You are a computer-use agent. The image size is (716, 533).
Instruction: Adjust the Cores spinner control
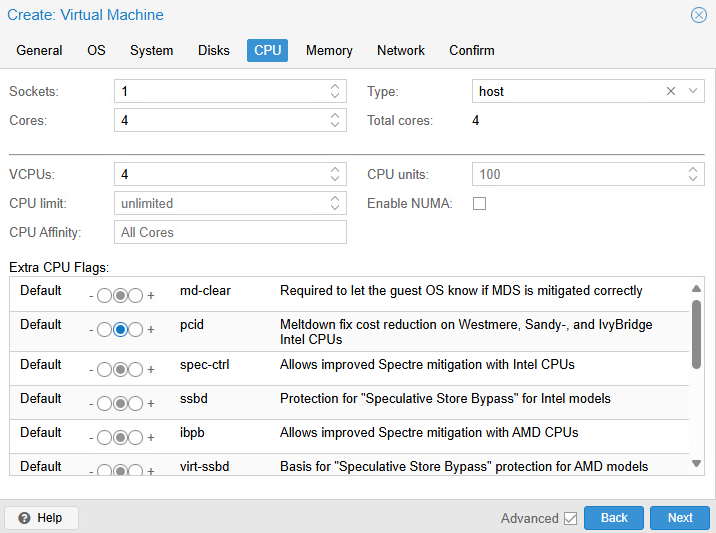[335, 120]
